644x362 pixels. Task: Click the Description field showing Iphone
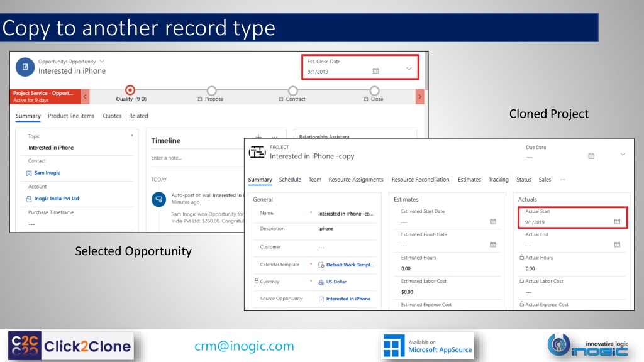pos(326,229)
